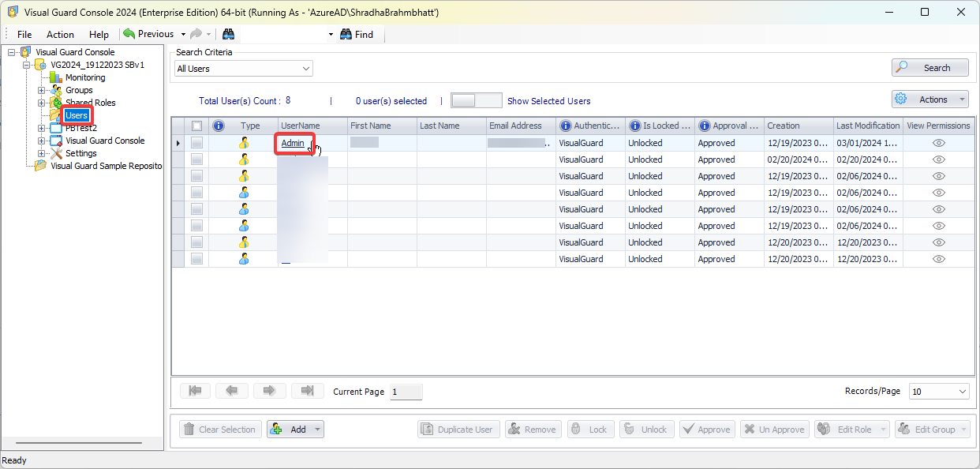Check the checkbox next to the Admin user
This screenshot has width=980, height=469.
tap(196, 143)
